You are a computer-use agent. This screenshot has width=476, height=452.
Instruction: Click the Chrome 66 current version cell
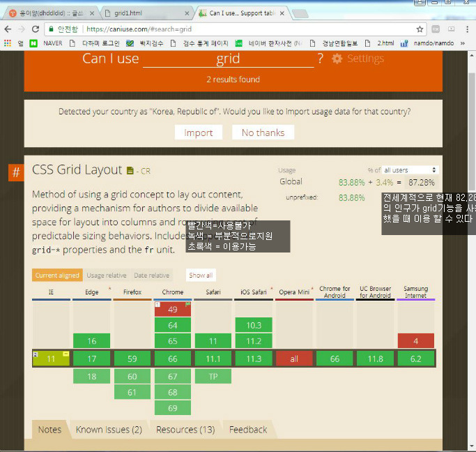(172, 359)
